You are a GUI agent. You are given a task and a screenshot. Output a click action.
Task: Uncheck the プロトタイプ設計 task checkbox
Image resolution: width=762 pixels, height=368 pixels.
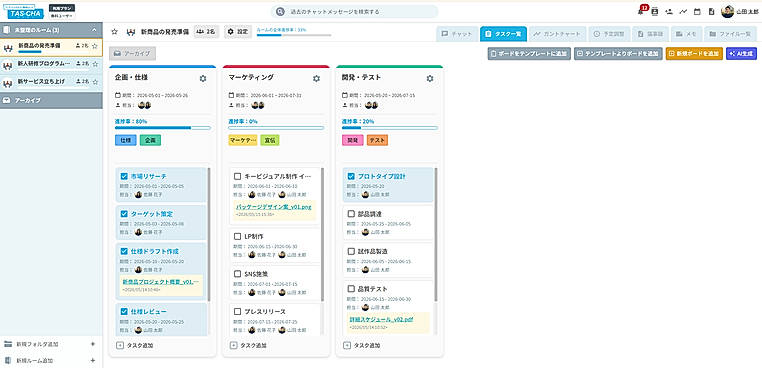click(x=351, y=176)
